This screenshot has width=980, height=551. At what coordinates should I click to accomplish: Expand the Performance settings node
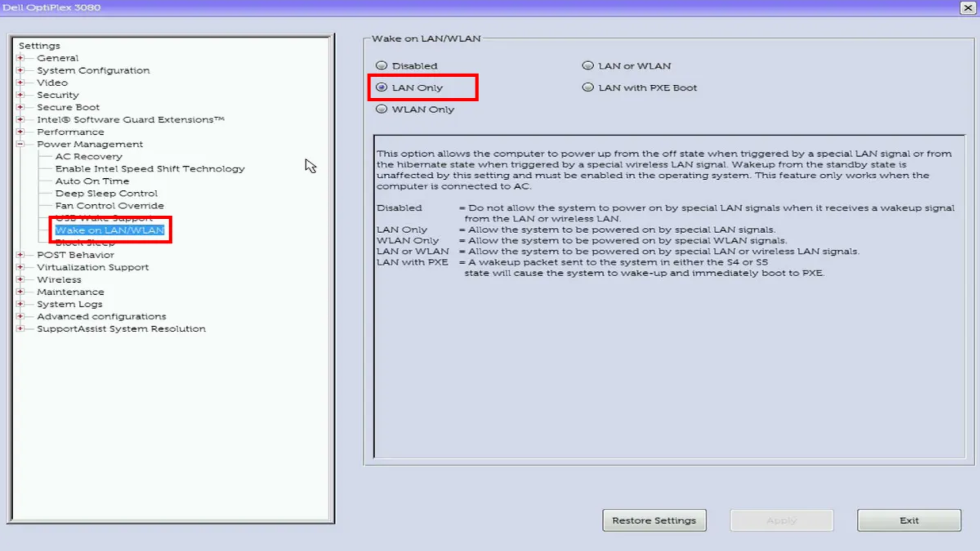[x=20, y=132]
